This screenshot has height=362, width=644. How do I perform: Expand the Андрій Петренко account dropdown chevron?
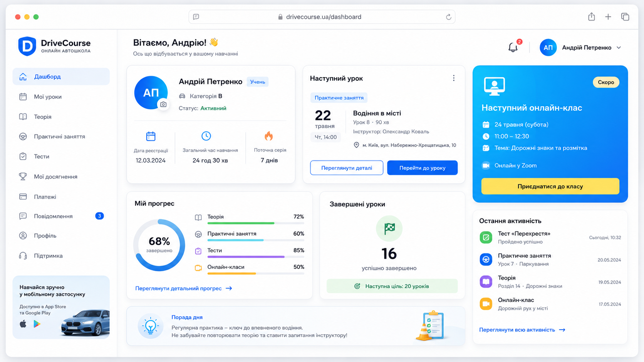pyautogui.click(x=619, y=48)
